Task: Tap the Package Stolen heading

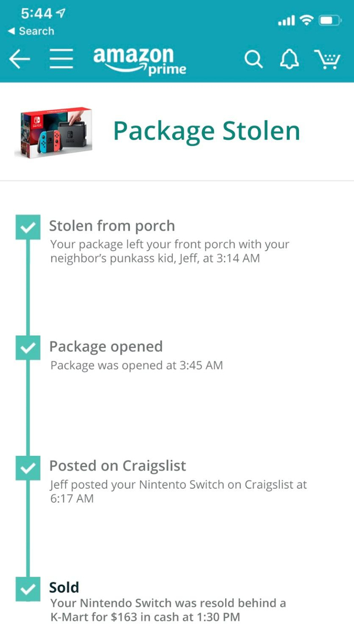Action: [x=207, y=131]
